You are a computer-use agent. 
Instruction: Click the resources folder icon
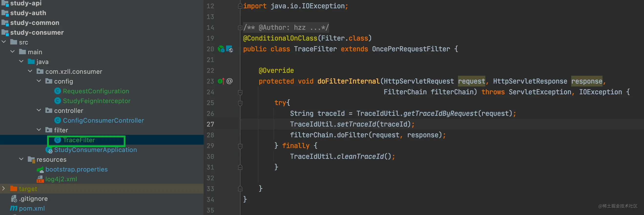[31, 160]
